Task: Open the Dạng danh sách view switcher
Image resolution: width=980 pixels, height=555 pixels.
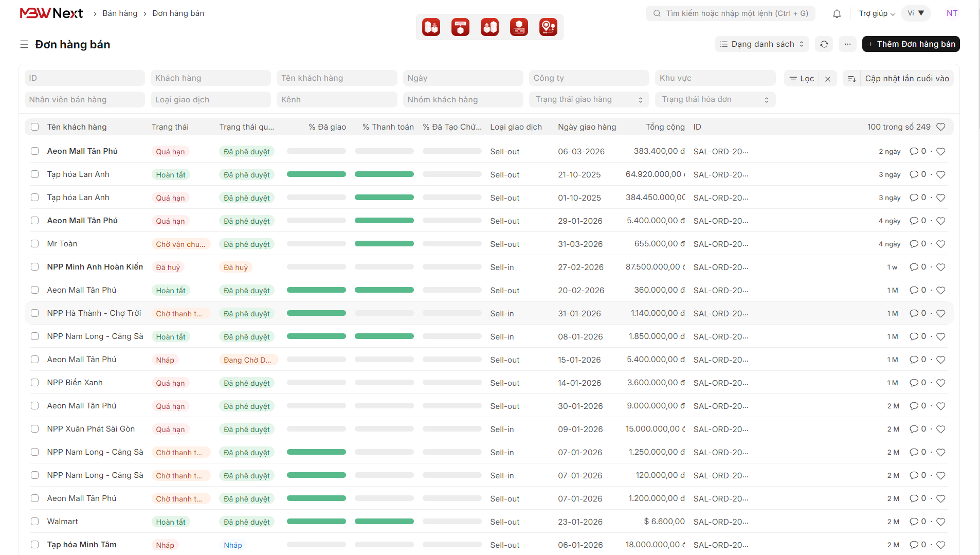Action: click(x=761, y=44)
